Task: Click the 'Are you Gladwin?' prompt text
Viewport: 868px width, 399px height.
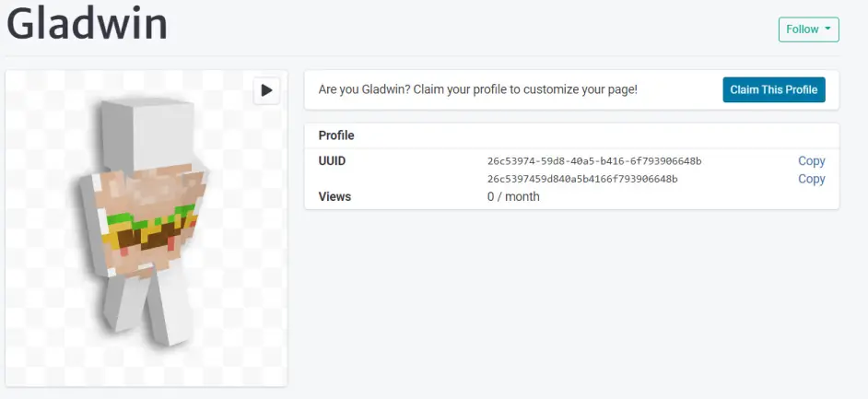Action: point(477,90)
